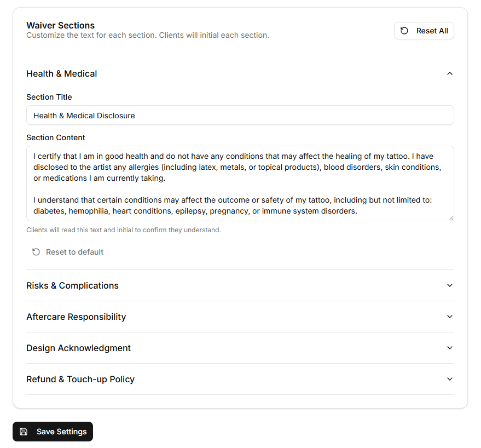
Task: Click the chevron icon on Refund & Touch-up Policy
Action: click(449, 379)
